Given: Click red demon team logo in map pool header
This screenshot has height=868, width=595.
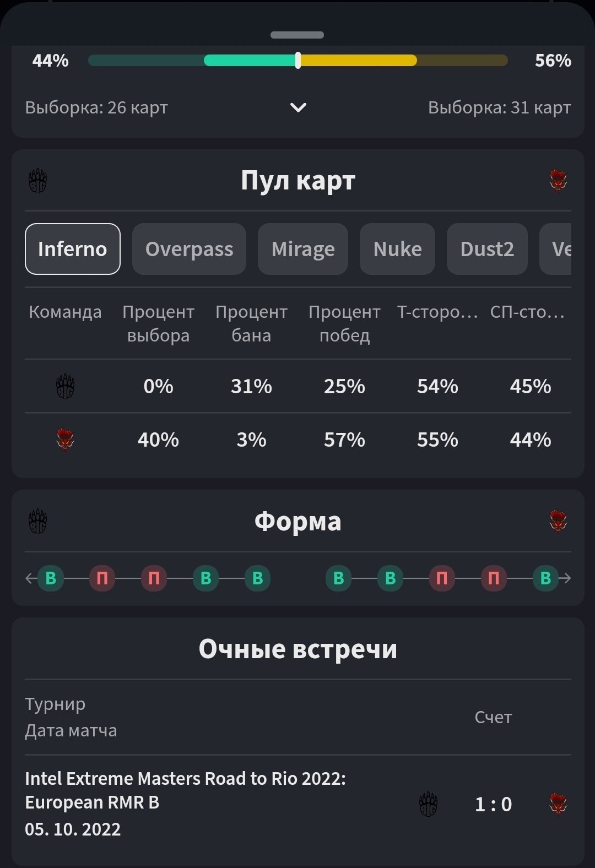Looking at the screenshot, I should [558, 181].
